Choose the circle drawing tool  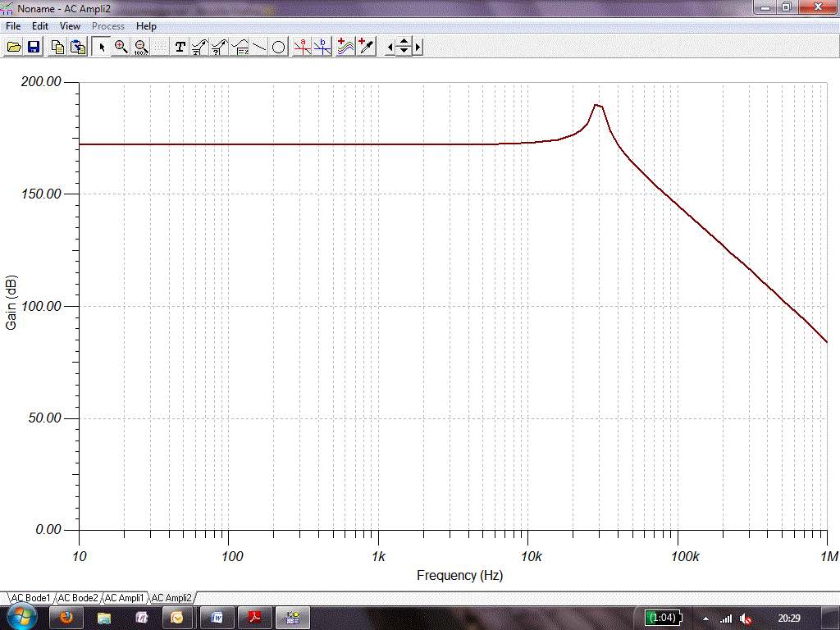(279, 47)
